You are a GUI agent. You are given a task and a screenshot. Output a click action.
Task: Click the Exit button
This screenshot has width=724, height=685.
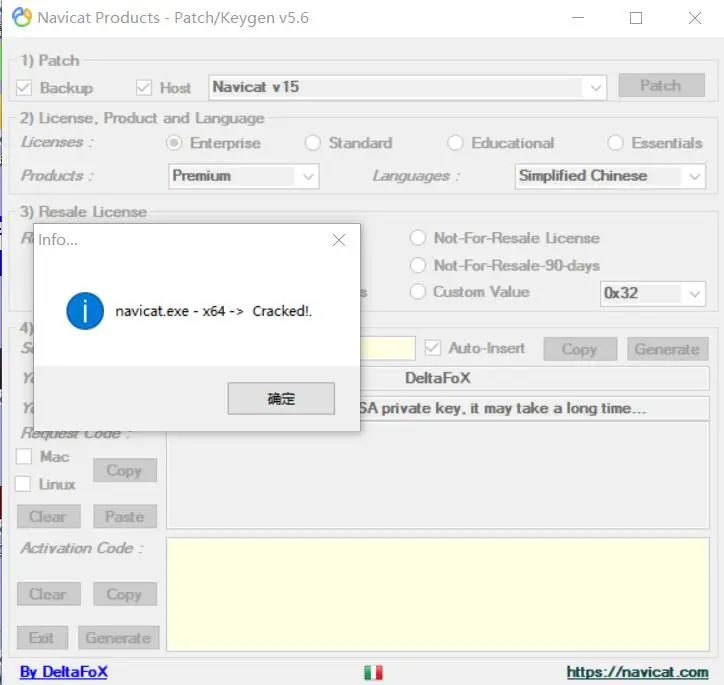click(42, 638)
